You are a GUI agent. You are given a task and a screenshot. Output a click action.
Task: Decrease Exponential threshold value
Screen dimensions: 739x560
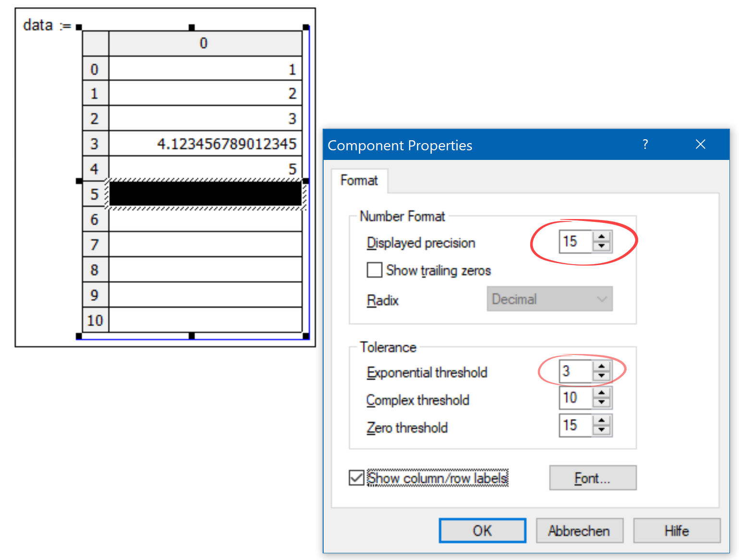[x=602, y=376]
